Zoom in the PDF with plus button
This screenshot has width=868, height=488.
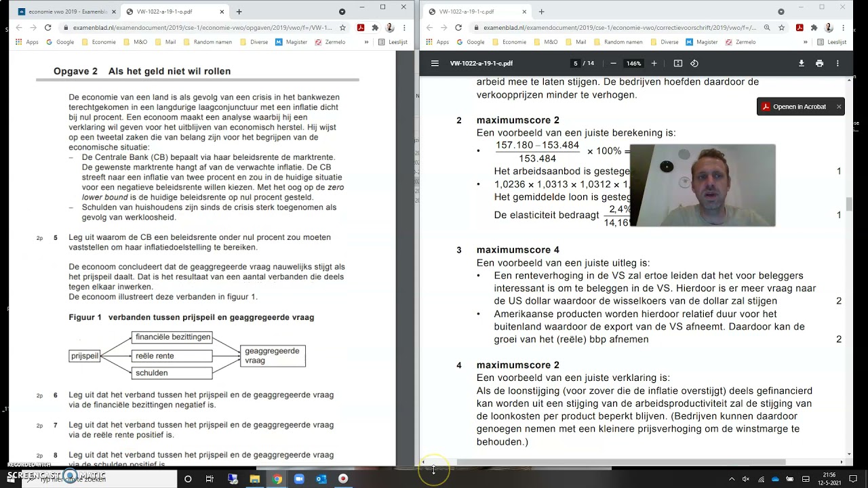[654, 63]
